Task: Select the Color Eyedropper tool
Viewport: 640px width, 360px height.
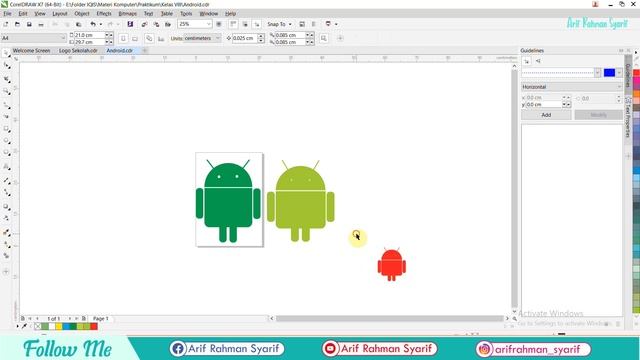Action: tap(6, 232)
